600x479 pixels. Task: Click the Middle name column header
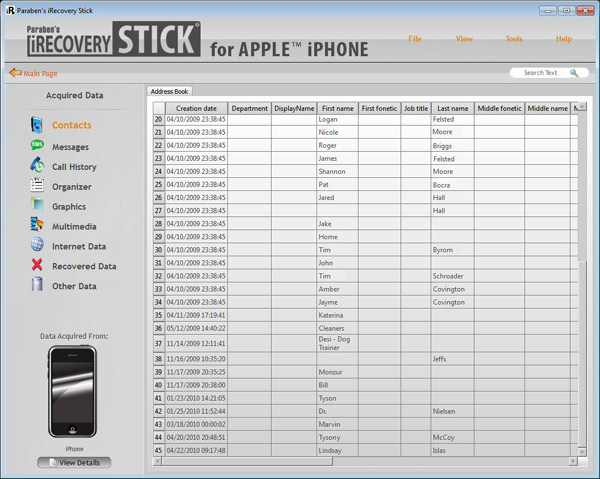click(548, 108)
